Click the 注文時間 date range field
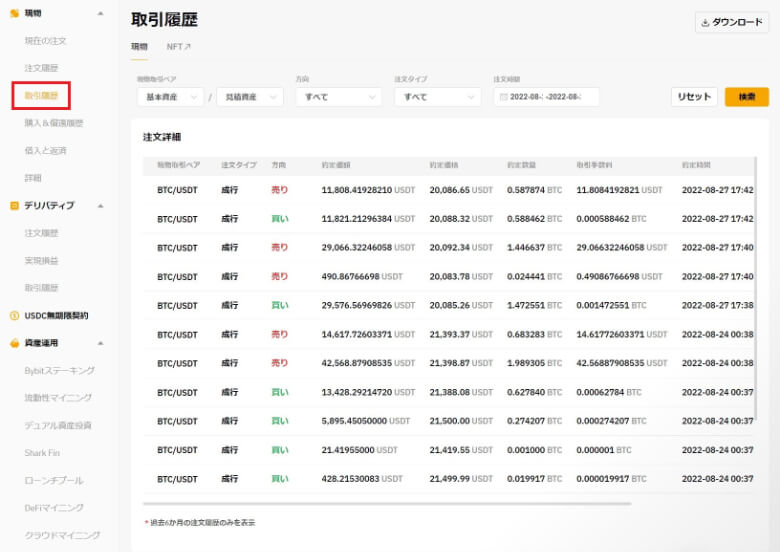Viewport: 780px width, 552px height. [547, 97]
